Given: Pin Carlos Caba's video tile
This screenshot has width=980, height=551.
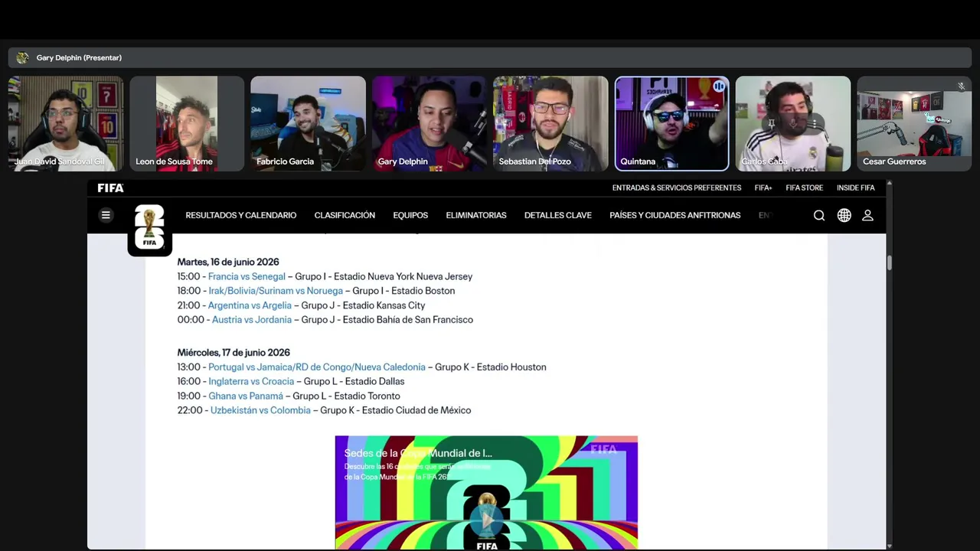Looking at the screenshot, I should [772, 123].
